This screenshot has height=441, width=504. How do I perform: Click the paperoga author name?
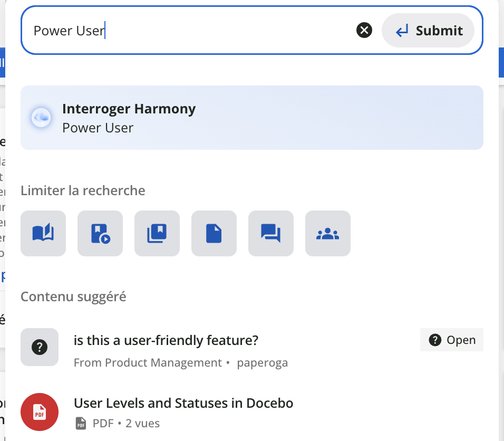tap(263, 363)
